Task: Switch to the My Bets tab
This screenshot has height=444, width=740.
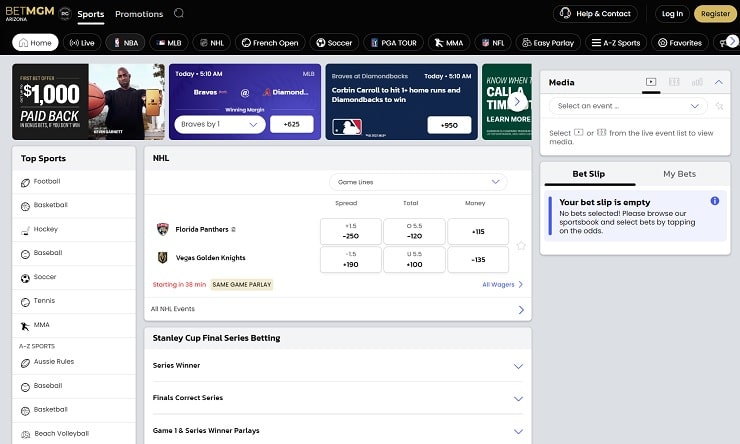Action: coord(680,174)
